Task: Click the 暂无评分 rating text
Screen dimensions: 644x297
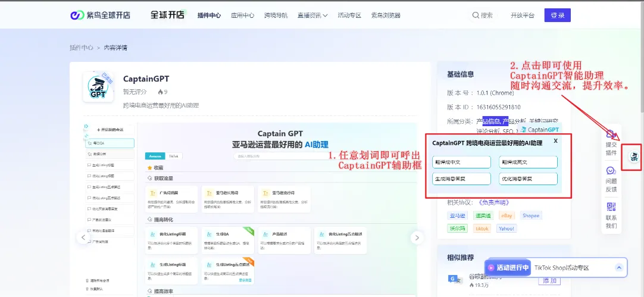Action: [135, 92]
